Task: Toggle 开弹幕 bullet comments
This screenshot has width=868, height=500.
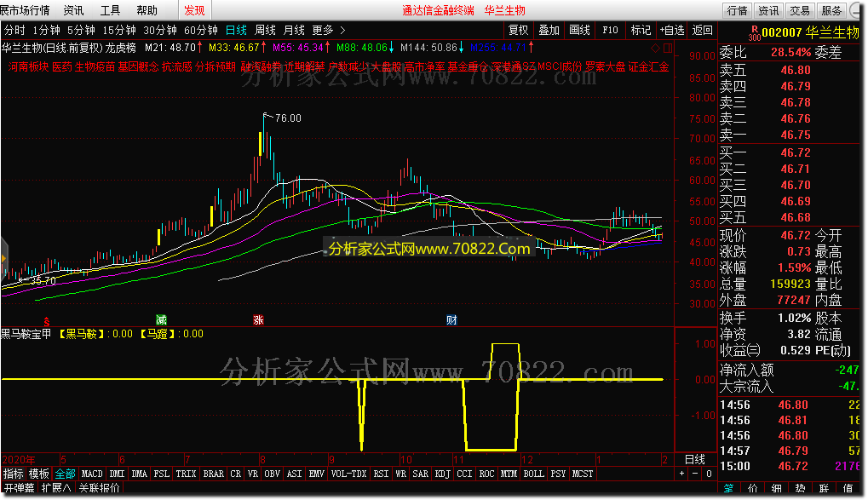Action: [x=20, y=488]
